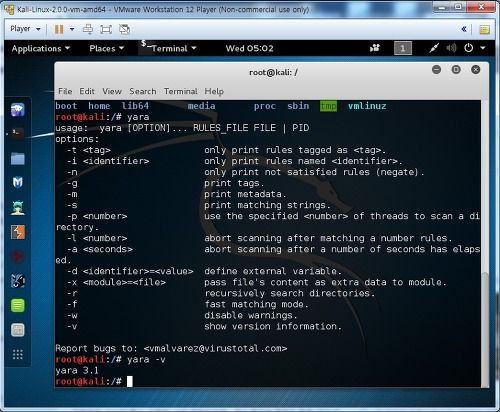Viewport: 500px width, 412px height.
Task: Enter full screen mode icon
Action: (106, 29)
